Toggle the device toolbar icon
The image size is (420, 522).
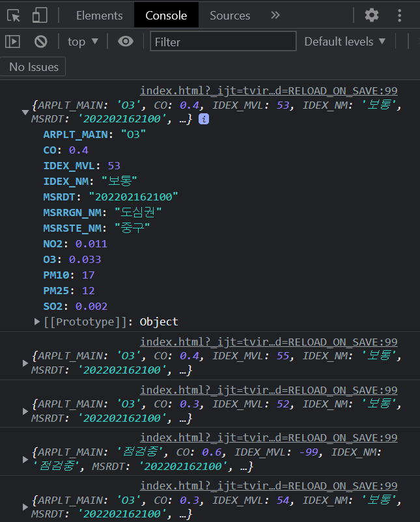click(x=40, y=16)
